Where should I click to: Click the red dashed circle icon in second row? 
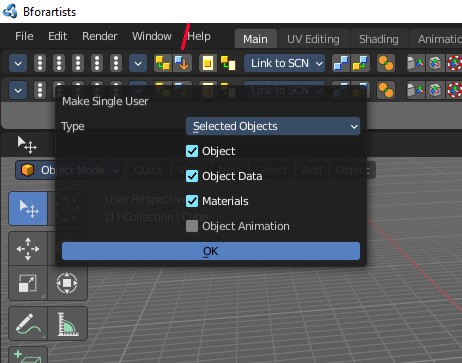tap(454, 90)
